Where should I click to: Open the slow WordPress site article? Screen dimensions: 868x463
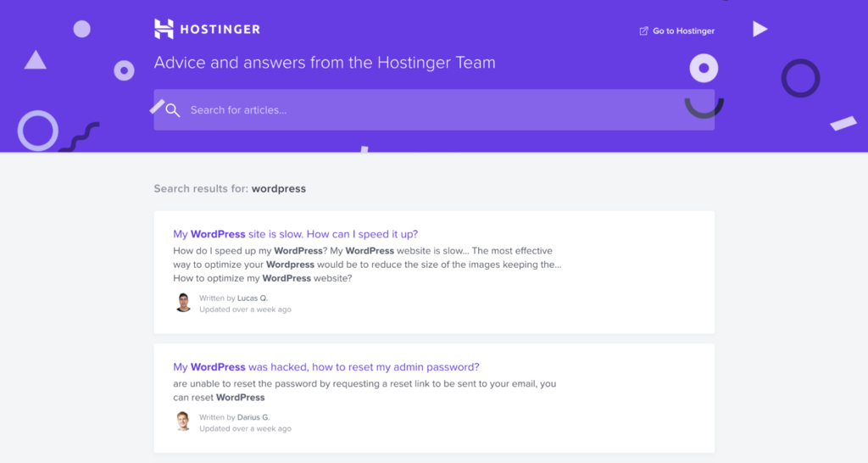pos(295,234)
